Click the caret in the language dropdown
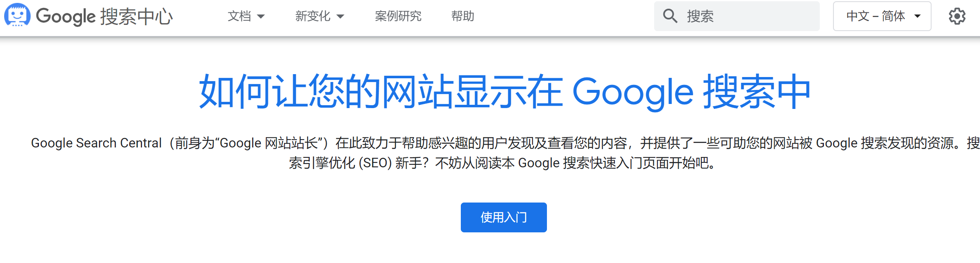 [917, 17]
